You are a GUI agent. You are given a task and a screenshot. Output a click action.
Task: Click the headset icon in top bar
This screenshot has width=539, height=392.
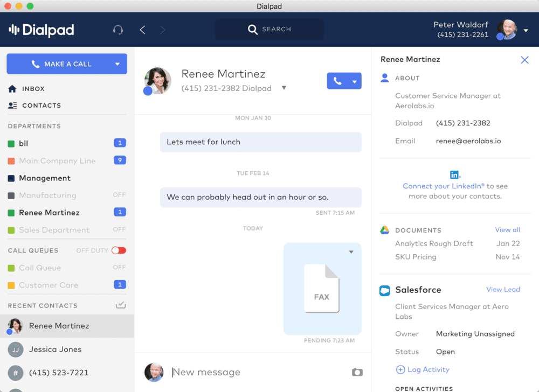coord(118,30)
